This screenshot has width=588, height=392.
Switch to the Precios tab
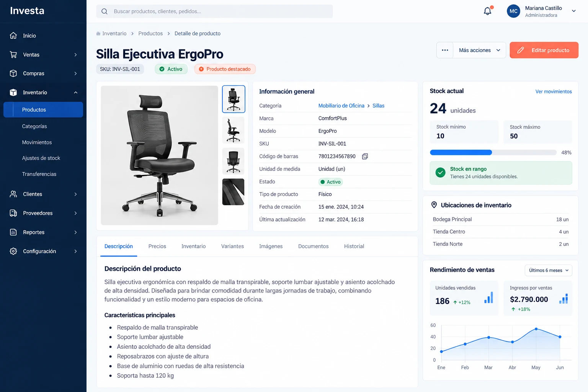pos(157,246)
